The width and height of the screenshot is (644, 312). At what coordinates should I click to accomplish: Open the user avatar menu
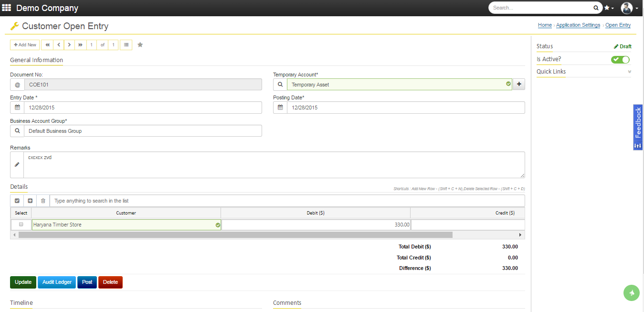click(x=629, y=8)
